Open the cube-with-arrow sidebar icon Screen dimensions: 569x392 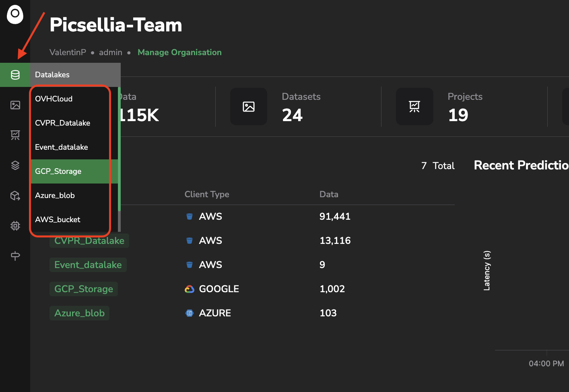(15, 196)
